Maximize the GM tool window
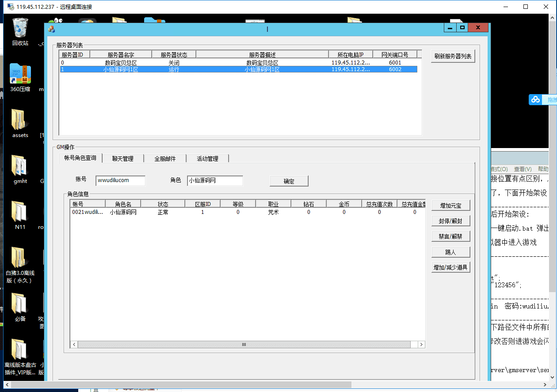 pos(462,28)
